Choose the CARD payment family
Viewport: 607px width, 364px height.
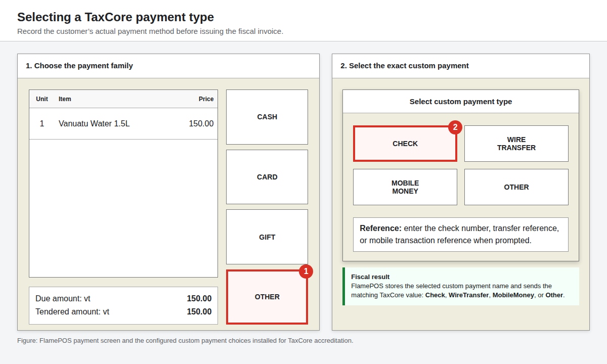267,177
